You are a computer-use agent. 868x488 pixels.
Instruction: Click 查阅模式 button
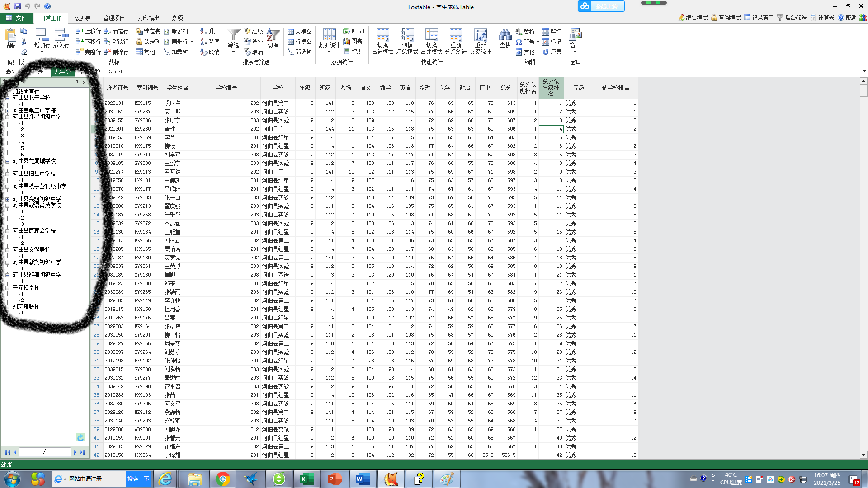pyautogui.click(x=726, y=18)
